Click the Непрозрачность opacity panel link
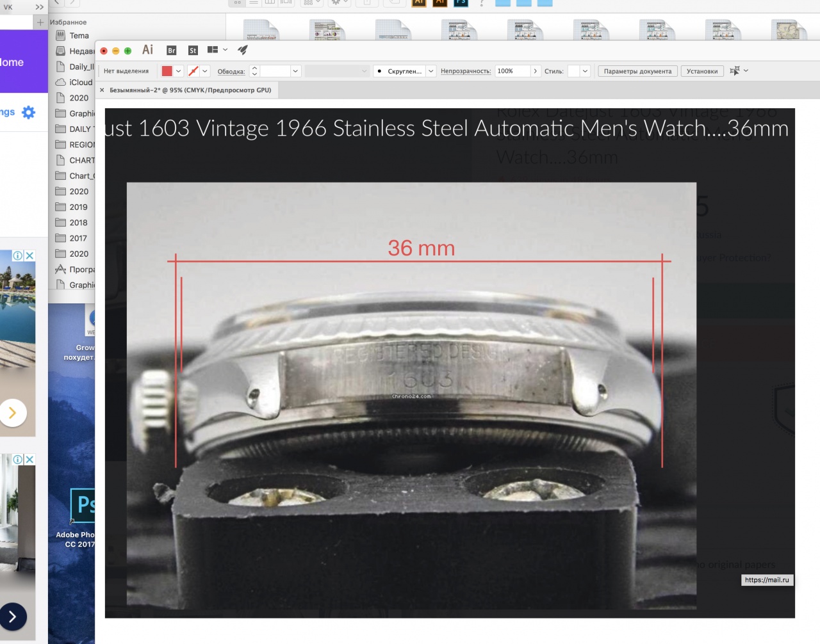This screenshot has height=644, width=820. point(466,71)
